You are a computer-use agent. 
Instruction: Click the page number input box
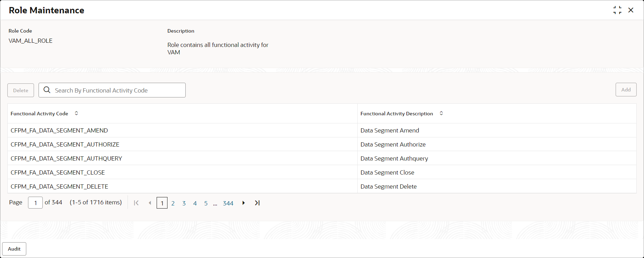(x=35, y=203)
